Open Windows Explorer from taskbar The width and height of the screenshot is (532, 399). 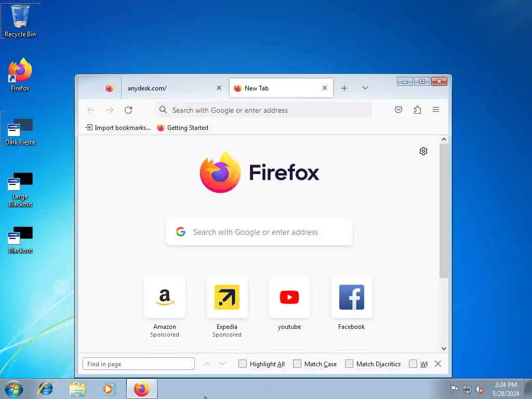tap(78, 389)
